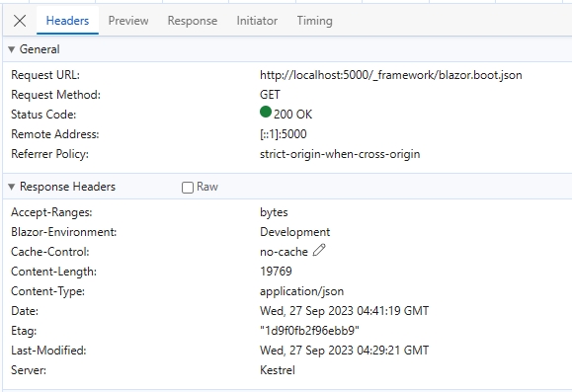
Task: Select the Date value 04:41:19 GMT
Action: click(345, 311)
